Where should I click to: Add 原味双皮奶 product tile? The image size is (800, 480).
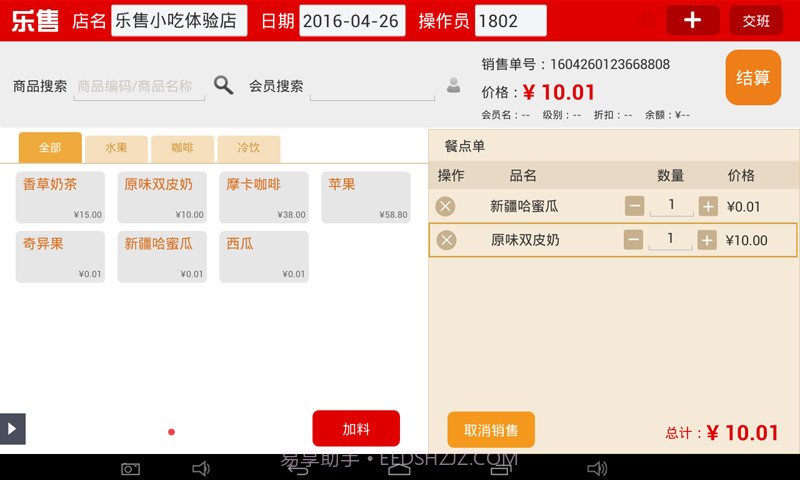162,197
